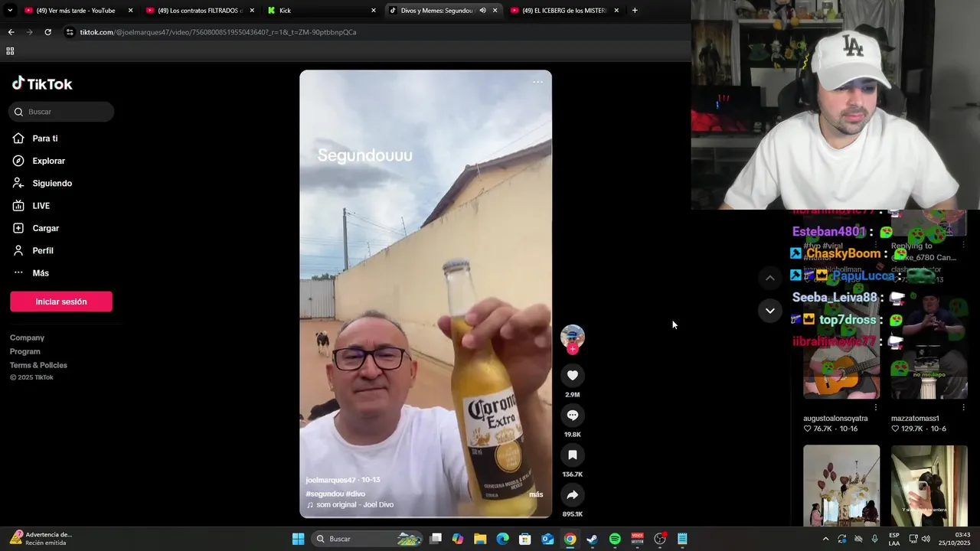Image resolution: width=980 pixels, height=551 pixels.
Task: Show hidden system tray icons
Action: (825, 539)
